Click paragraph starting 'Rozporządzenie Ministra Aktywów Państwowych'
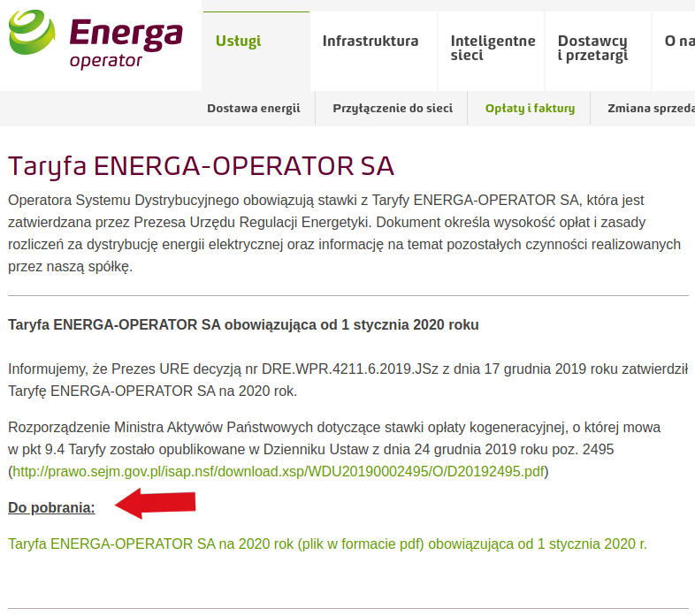695x616 pixels. (x=334, y=449)
